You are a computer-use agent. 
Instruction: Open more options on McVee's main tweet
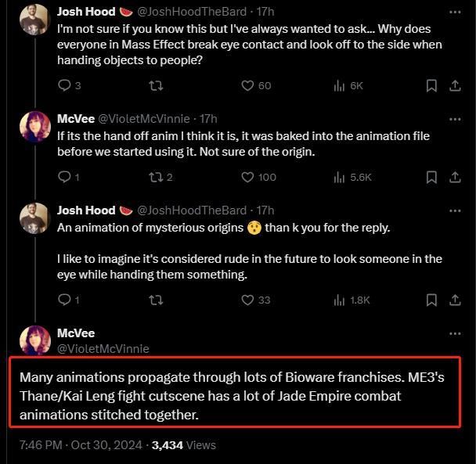(x=455, y=333)
